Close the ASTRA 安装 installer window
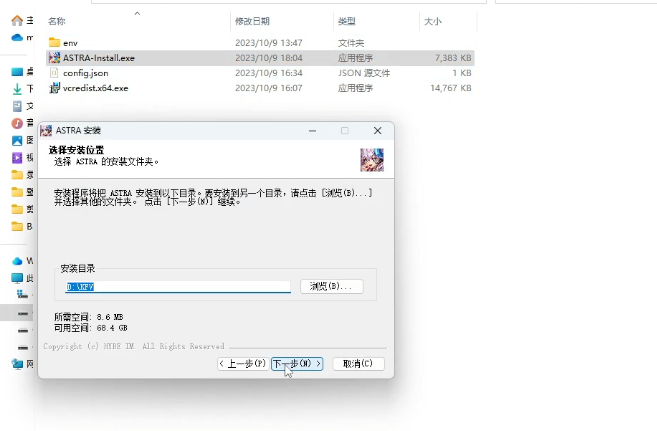This screenshot has height=431, width=657. point(378,131)
